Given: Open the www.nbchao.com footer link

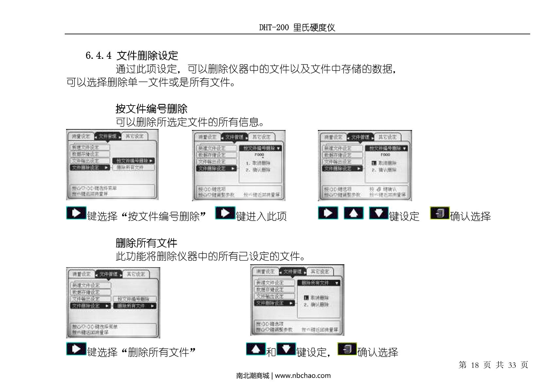Looking at the screenshot, I should pyautogui.click(x=303, y=376).
